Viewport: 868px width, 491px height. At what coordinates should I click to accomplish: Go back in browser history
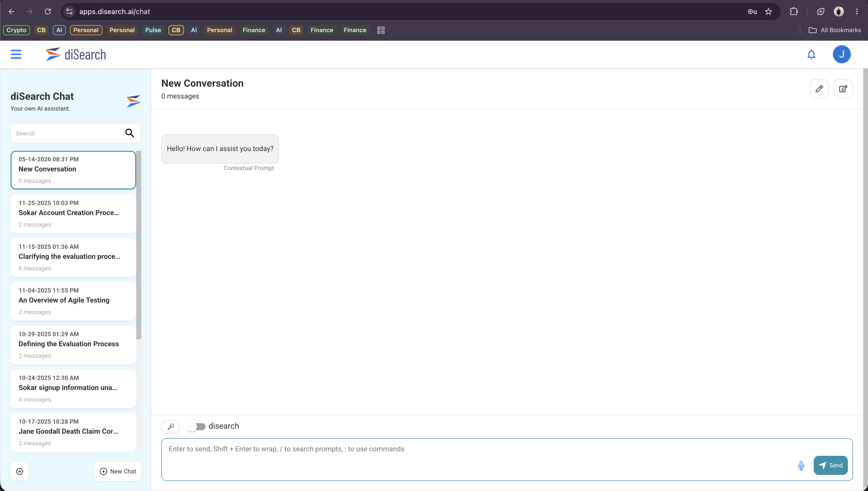click(x=12, y=12)
